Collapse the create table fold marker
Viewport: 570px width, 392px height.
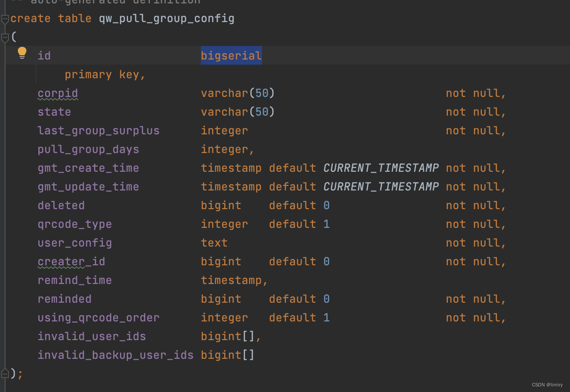tap(5, 19)
